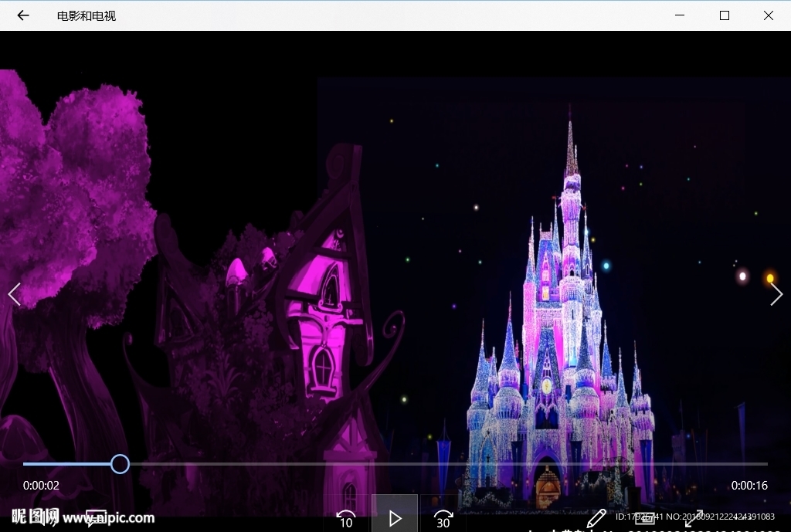Play the paused video

(x=395, y=517)
